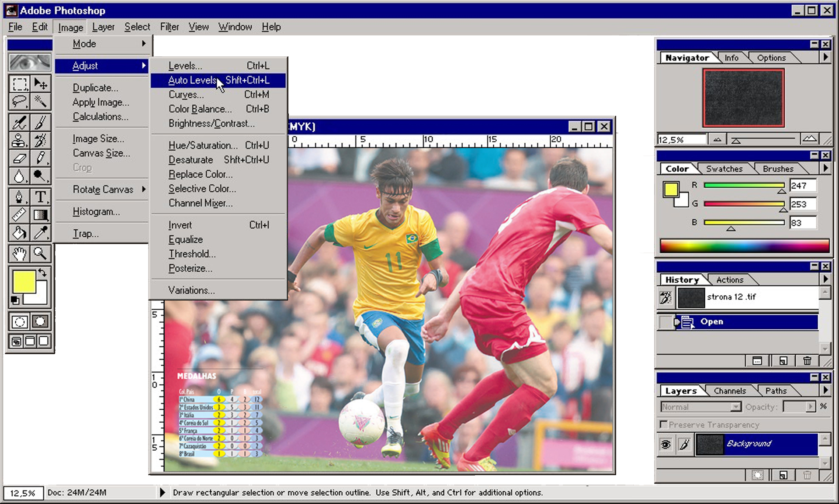Click the Photoshop eye logo atop toolbox
The width and height of the screenshot is (839, 504).
(x=30, y=62)
